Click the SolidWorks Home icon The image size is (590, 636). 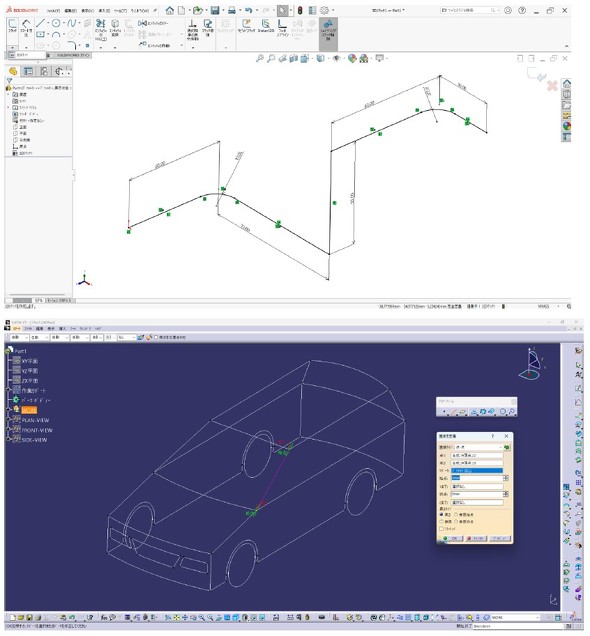point(169,11)
